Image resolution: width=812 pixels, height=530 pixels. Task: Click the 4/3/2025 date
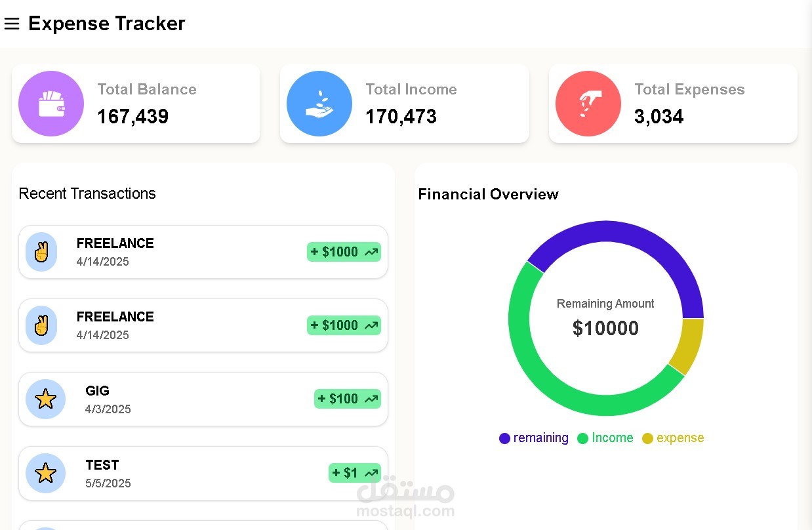tap(108, 409)
